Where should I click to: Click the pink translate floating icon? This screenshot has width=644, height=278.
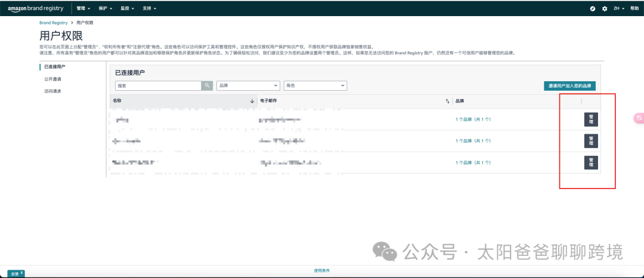click(x=639, y=118)
